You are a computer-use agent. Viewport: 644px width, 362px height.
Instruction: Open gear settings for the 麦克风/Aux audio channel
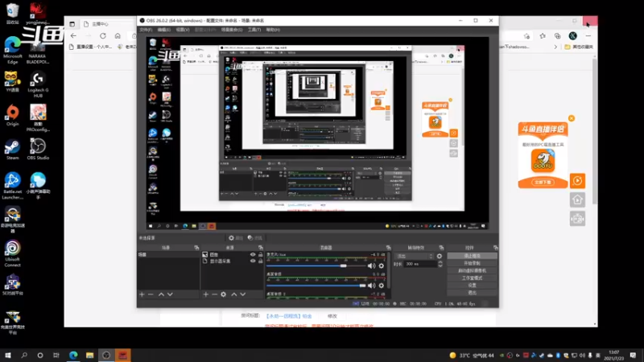tap(381, 266)
